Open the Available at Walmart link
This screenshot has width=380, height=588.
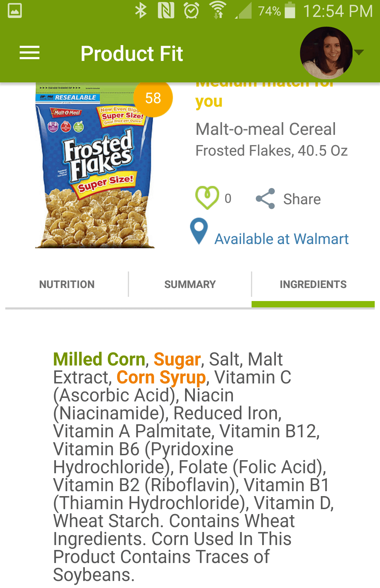pos(281,239)
